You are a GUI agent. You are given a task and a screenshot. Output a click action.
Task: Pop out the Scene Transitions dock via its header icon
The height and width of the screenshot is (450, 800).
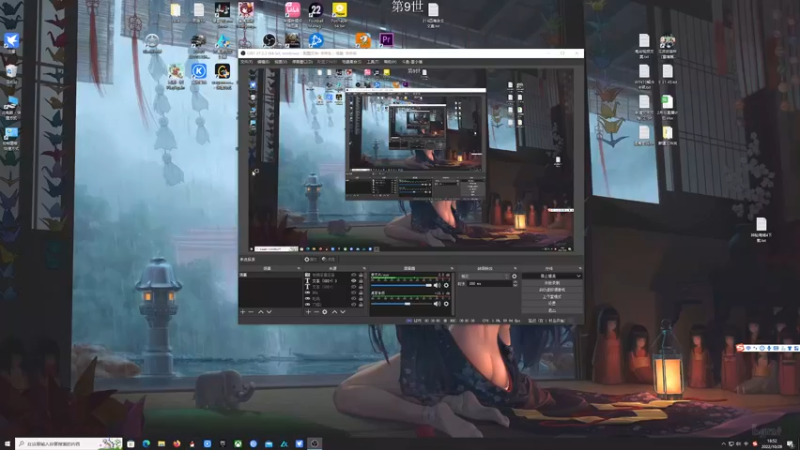tap(515, 268)
